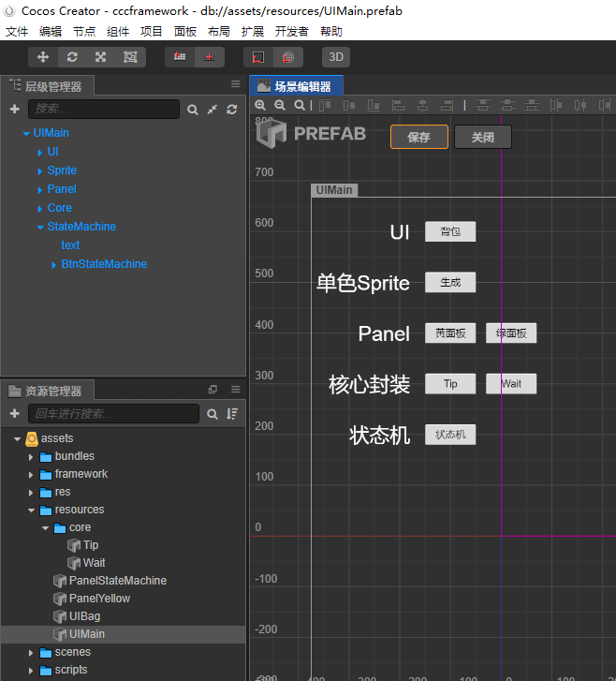Expand the Core node
The image size is (616, 681).
40,209
